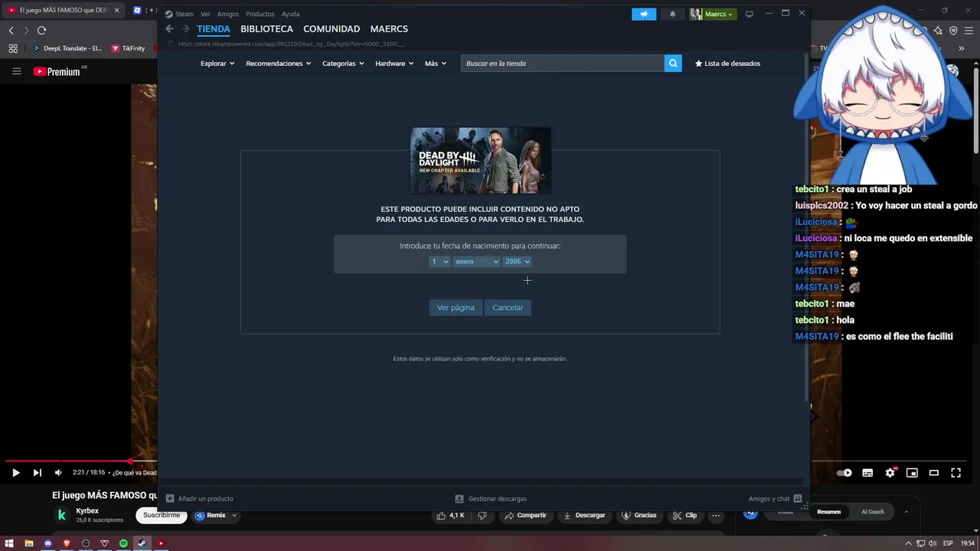Click Dead by Daylight banner image
980x551 pixels.
480,160
